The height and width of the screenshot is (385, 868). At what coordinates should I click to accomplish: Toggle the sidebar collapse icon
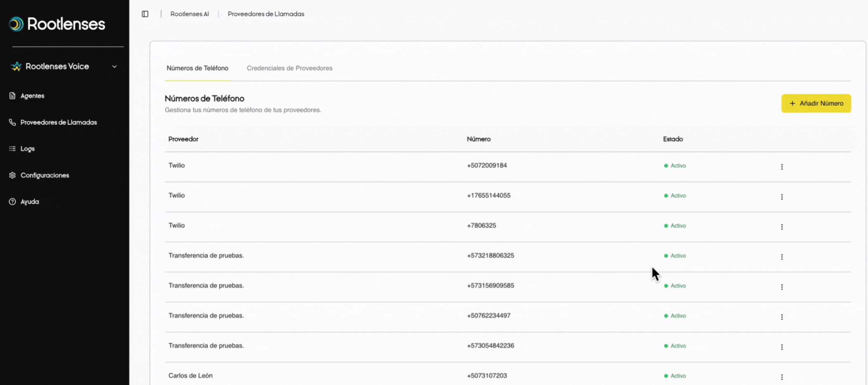145,14
